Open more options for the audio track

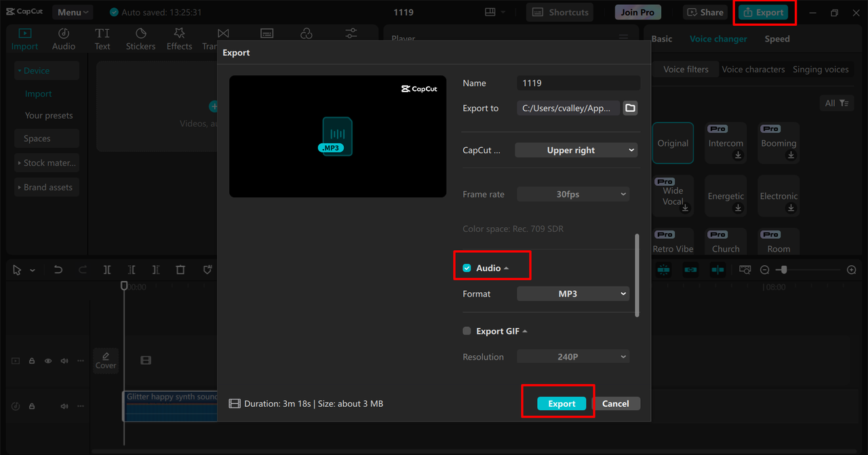pos(81,406)
